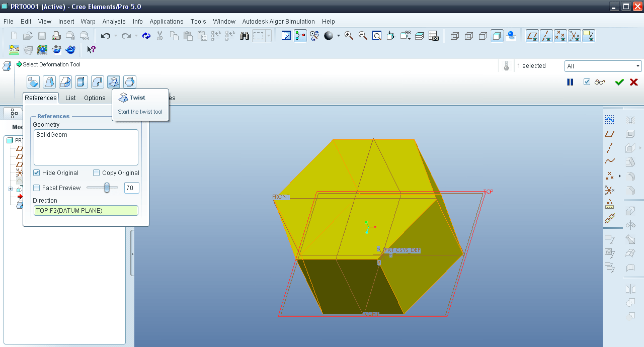Viewport: 644px width, 347px height.
Task: Click the Sketch tool in right toolbar
Action: point(610,120)
